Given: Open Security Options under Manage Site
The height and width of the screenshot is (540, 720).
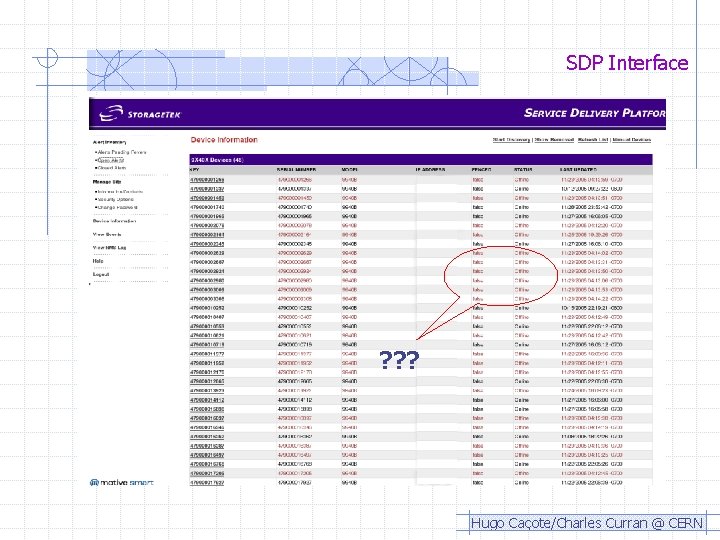Looking at the screenshot, I should 114,199.
